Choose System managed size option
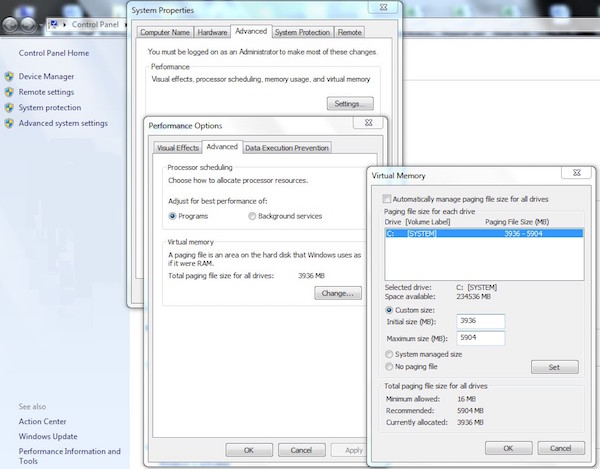The width and height of the screenshot is (600, 469). click(390, 354)
